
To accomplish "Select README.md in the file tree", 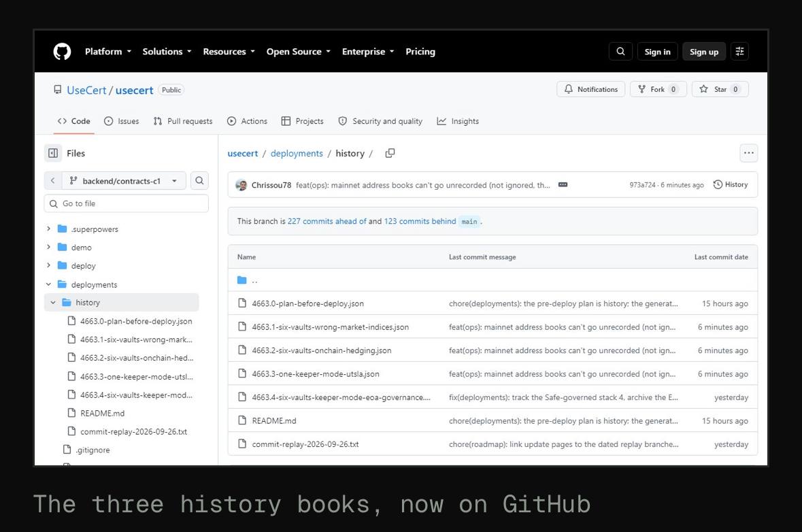I will coord(102,414).
